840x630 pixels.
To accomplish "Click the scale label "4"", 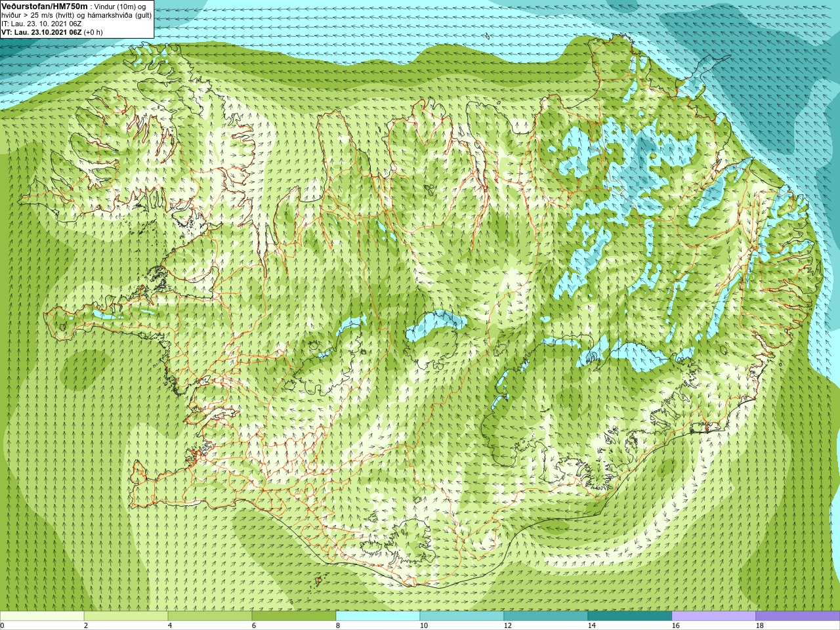I will point(170,626).
